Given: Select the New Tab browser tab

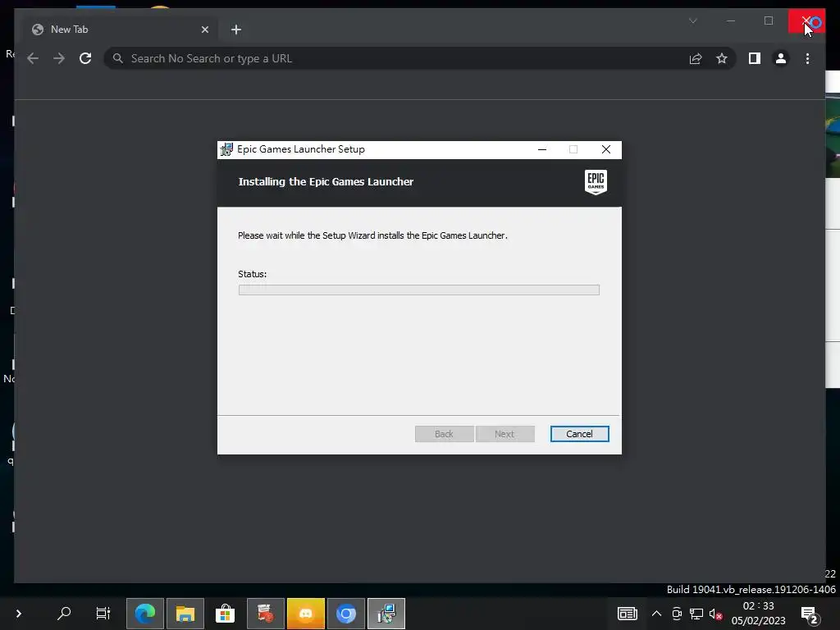Looking at the screenshot, I should (119, 30).
